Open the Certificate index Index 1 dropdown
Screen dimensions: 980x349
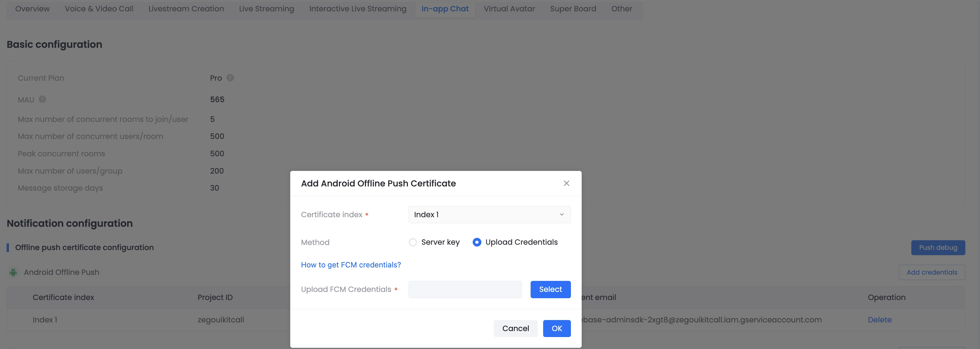click(489, 215)
